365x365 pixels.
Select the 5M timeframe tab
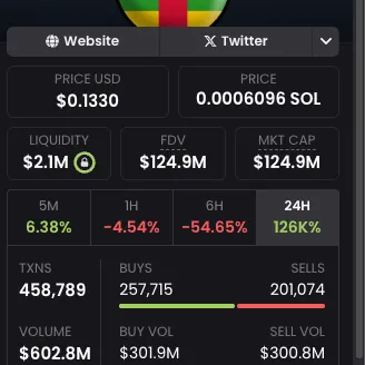tap(49, 217)
